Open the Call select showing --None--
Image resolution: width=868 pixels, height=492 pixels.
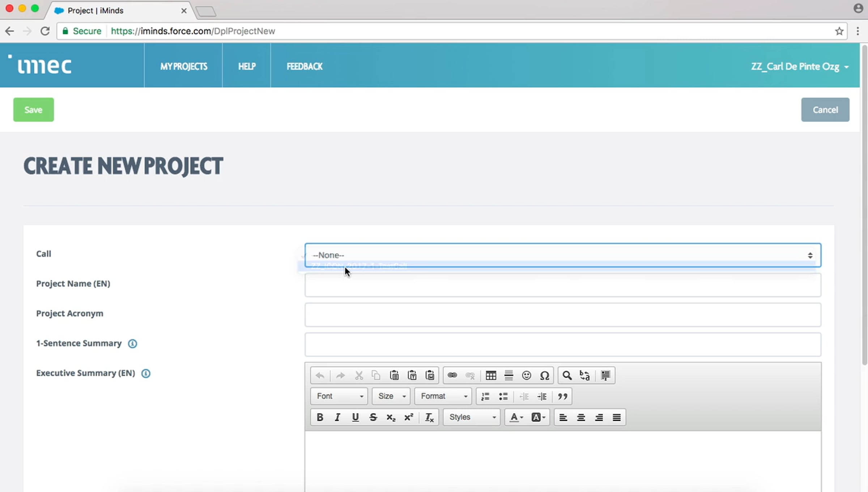tap(563, 255)
